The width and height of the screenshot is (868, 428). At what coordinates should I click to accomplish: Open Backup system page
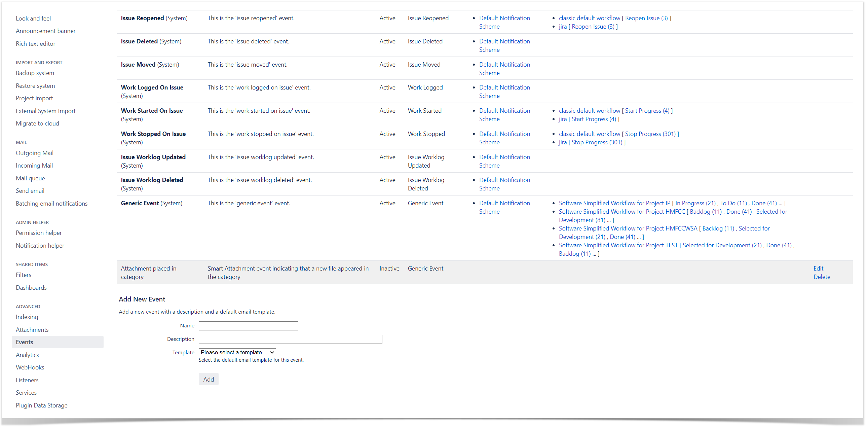[x=35, y=73]
